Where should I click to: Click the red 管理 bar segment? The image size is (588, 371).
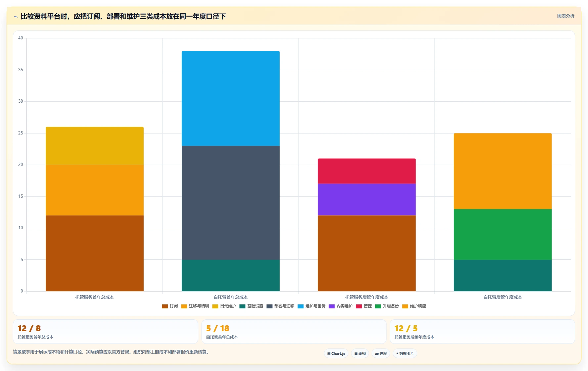[367, 171]
